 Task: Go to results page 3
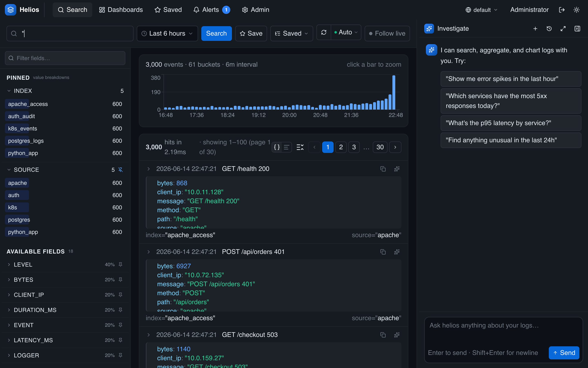coord(354,147)
